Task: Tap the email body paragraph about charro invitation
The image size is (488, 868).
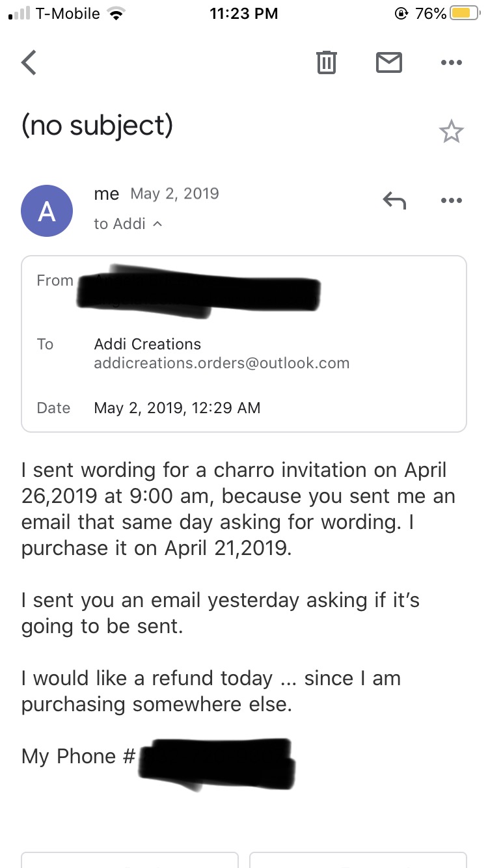Action: coord(238,509)
